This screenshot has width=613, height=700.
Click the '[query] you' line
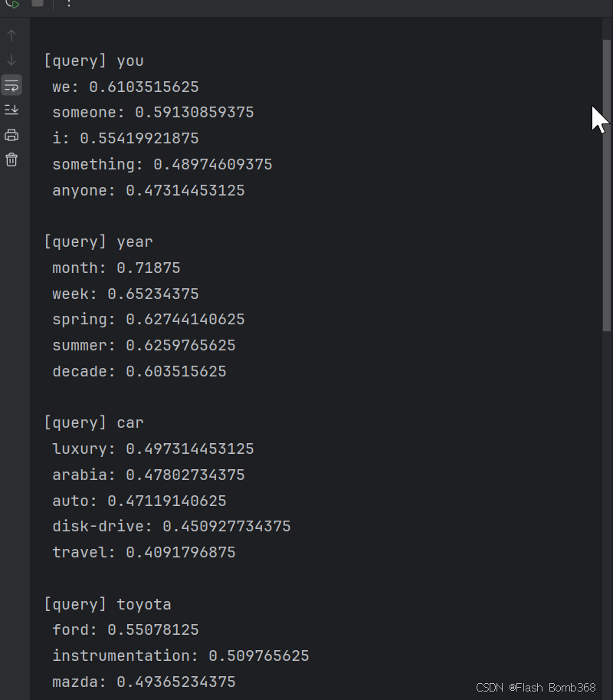(93, 61)
